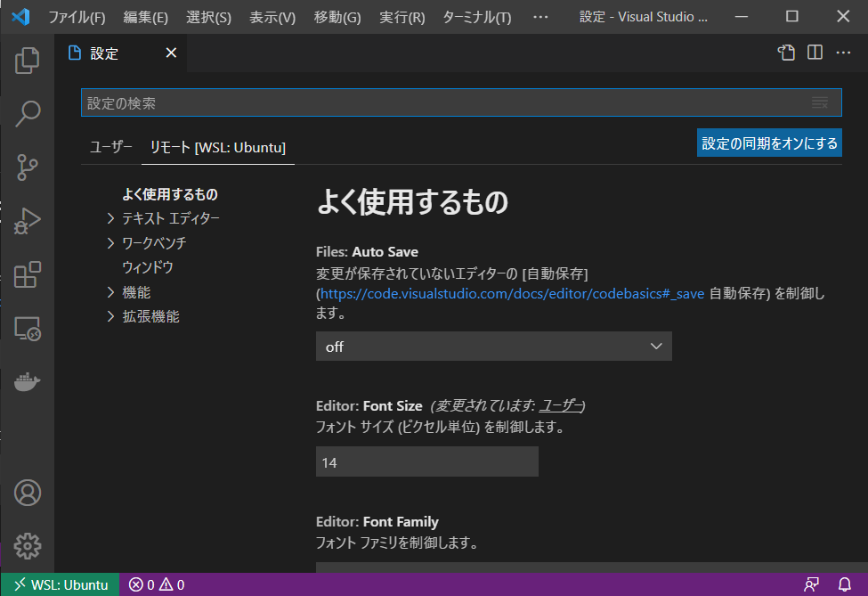This screenshot has width=868, height=596.
Task: Open the Explorer view in activity bar
Action: tap(27, 60)
